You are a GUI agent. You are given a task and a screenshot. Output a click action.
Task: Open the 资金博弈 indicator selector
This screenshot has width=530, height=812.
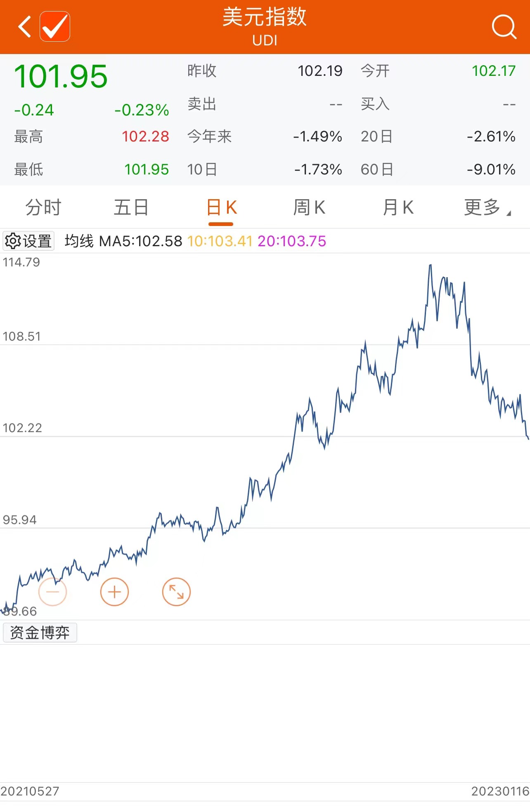tap(40, 632)
